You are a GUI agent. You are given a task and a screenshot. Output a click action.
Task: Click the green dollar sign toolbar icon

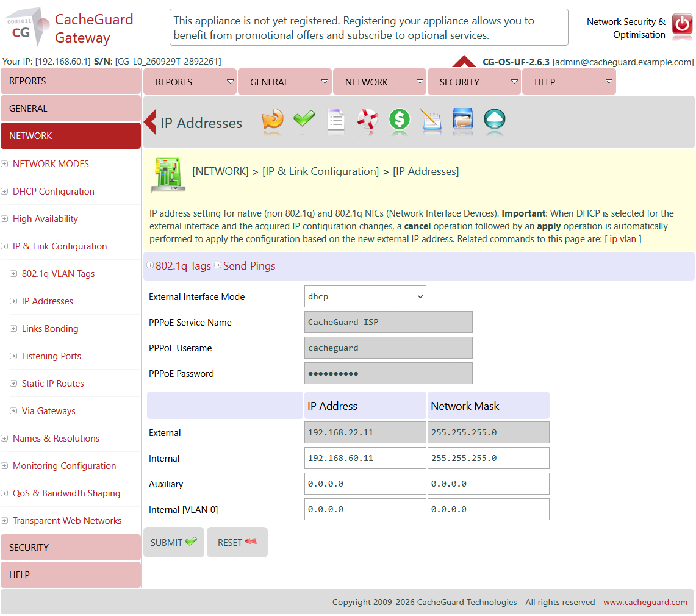pos(400,120)
